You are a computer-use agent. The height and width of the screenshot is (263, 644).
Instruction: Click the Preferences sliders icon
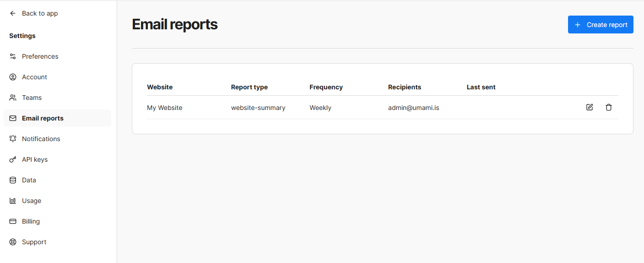click(x=13, y=56)
